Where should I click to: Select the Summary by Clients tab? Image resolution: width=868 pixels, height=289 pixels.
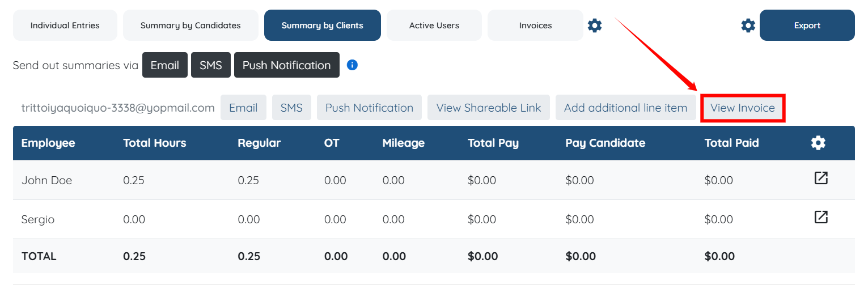pyautogui.click(x=322, y=25)
